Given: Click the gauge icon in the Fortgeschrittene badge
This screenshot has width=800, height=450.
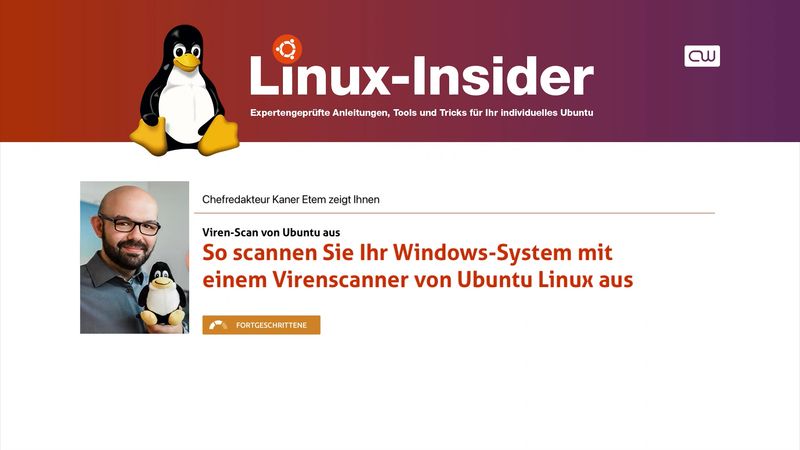Looking at the screenshot, I should 218,325.
